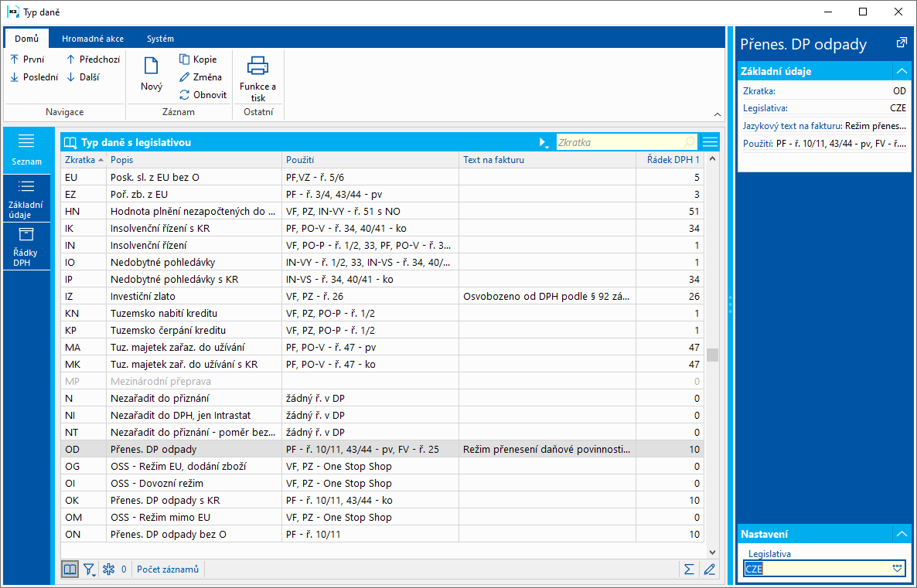Click the Legislativa label in the Základní údaje section
Screen dimensions: 917x588
click(765, 108)
